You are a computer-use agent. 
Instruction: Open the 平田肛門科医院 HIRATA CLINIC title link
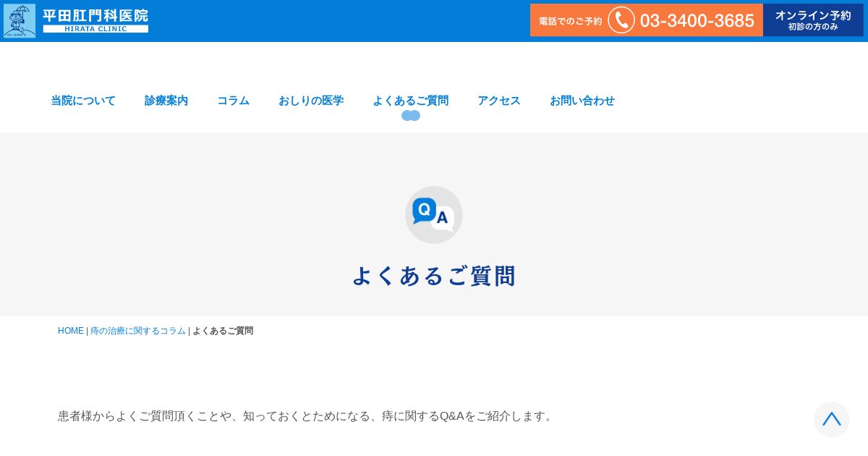tap(95, 20)
